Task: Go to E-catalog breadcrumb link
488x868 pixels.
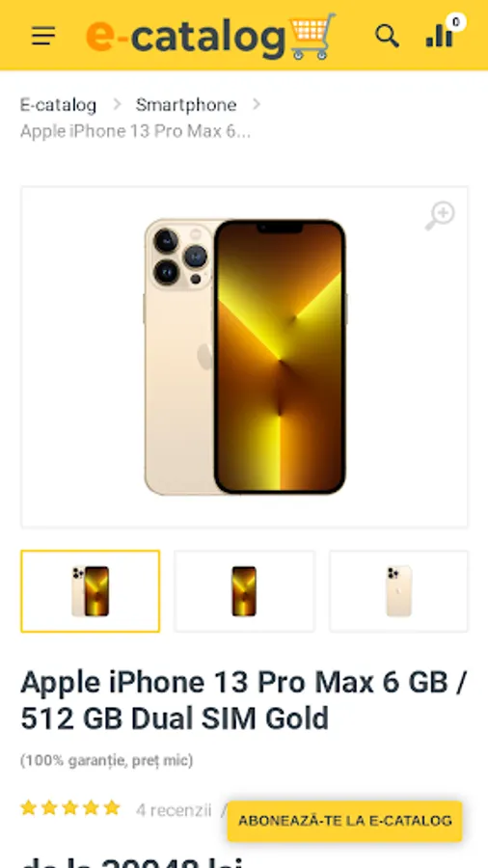Action: click(58, 104)
